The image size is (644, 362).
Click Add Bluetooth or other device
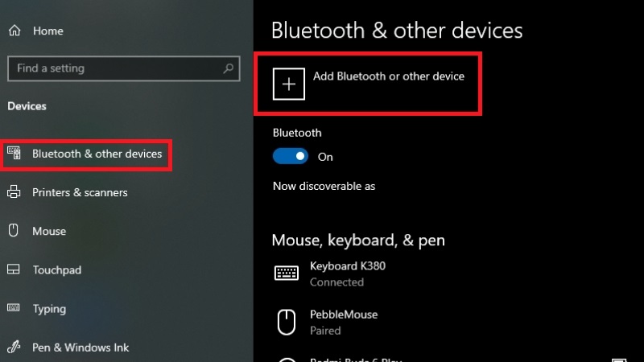click(388, 76)
